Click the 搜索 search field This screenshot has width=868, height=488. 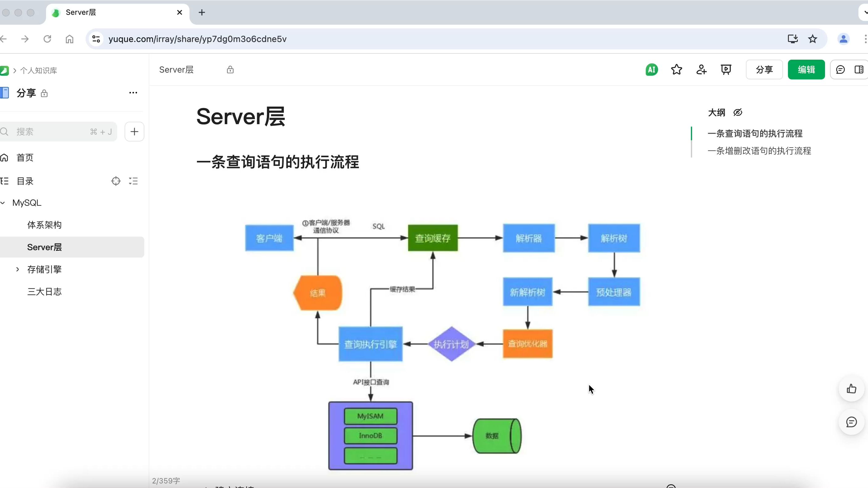point(58,131)
